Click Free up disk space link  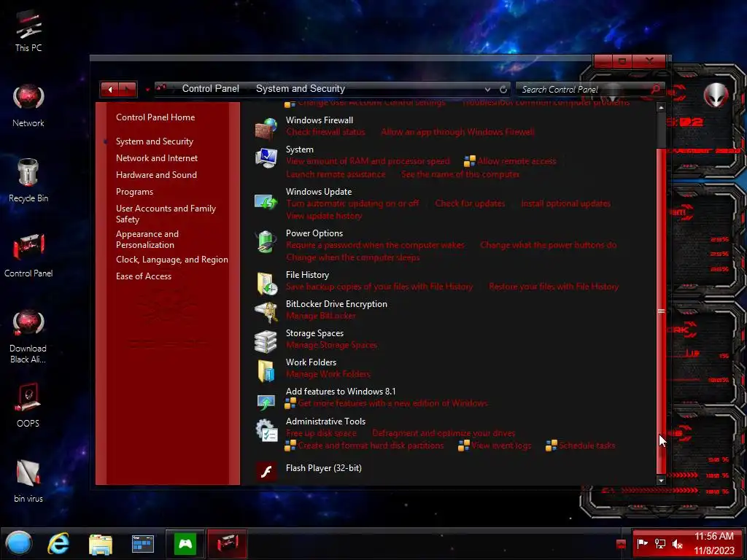(321, 433)
